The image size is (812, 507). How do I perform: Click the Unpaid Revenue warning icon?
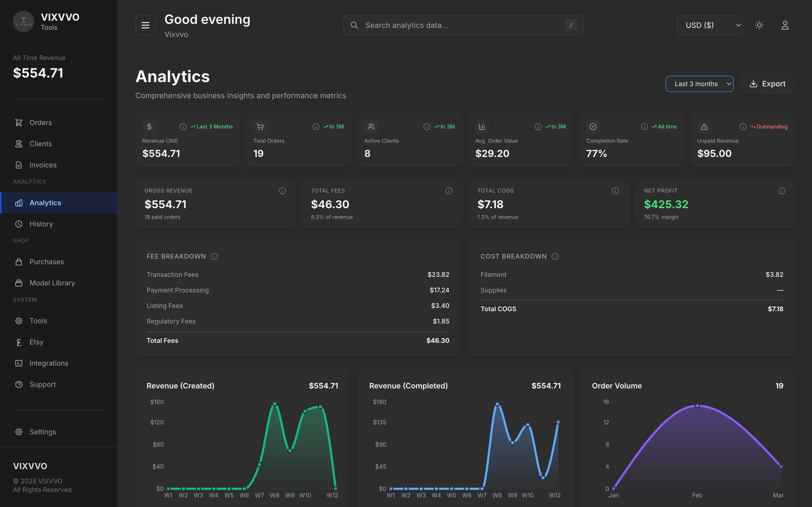[x=704, y=126]
